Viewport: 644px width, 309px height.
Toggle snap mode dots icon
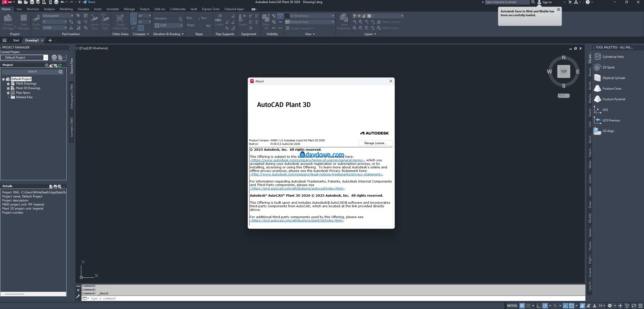tap(528, 306)
